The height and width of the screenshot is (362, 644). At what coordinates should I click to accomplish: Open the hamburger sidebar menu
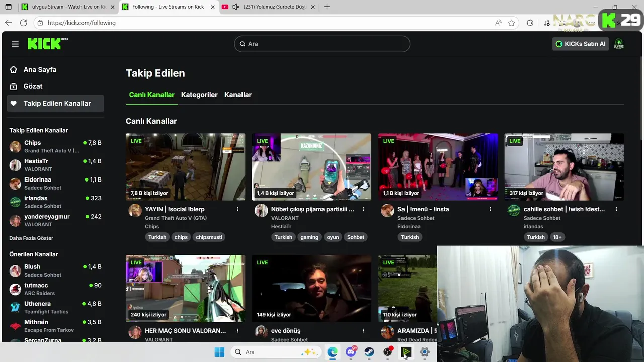click(15, 44)
